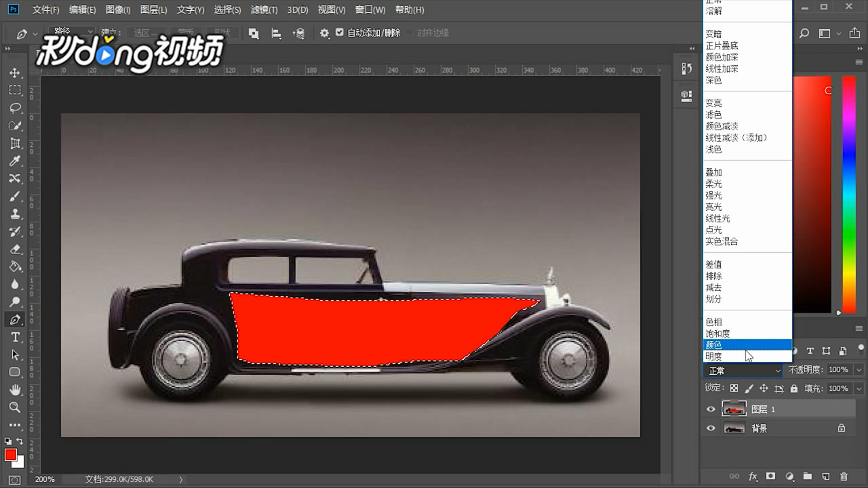Open the 正常 blend mode dropdown
This screenshot has width=868, height=488.
(744, 371)
